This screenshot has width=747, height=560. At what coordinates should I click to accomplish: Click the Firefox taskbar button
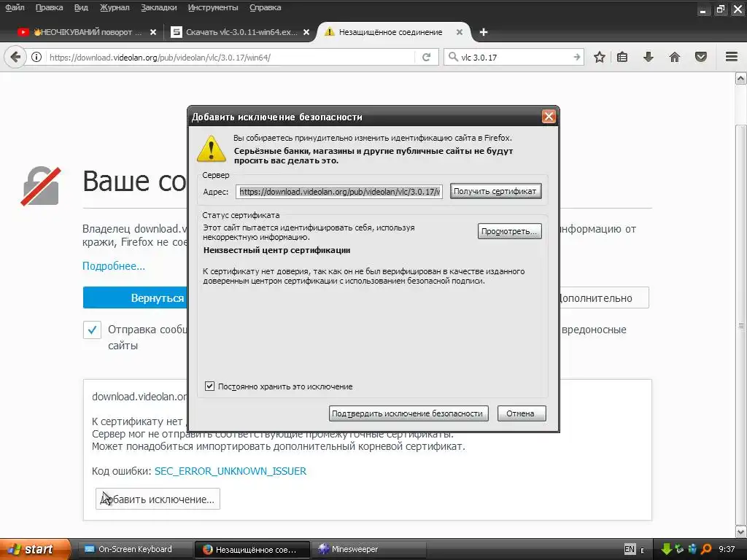pyautogui.click(x=252, y=549)
